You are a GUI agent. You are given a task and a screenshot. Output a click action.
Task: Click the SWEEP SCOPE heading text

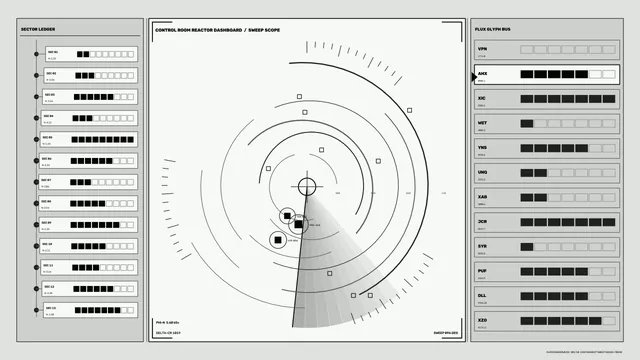264,30
